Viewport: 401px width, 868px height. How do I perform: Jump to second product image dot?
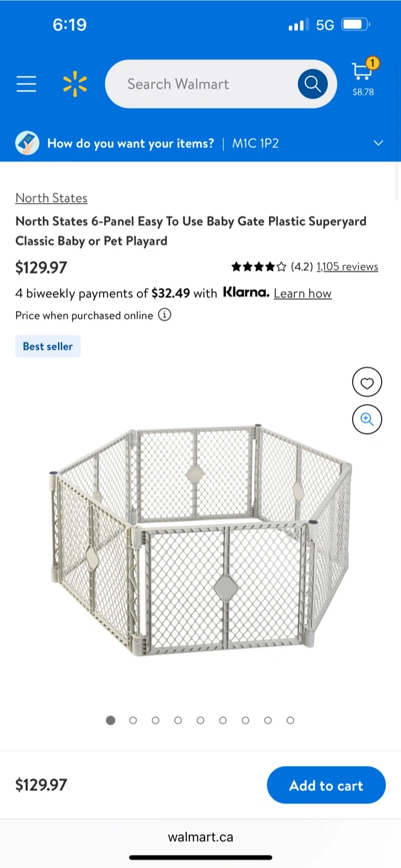point(133,720)
